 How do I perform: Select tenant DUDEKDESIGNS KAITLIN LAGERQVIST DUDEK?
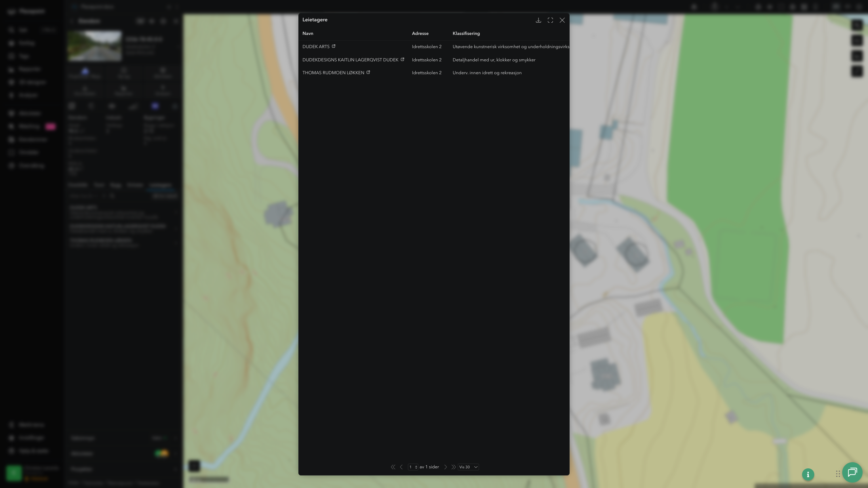coord(350,60)
